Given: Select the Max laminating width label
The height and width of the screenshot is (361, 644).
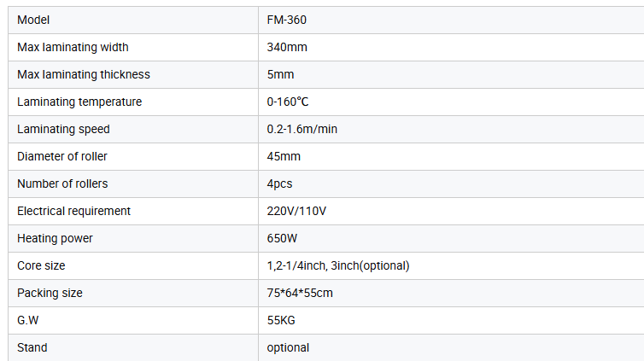Looking at the screenshot, I should click(x=73, y=47).
